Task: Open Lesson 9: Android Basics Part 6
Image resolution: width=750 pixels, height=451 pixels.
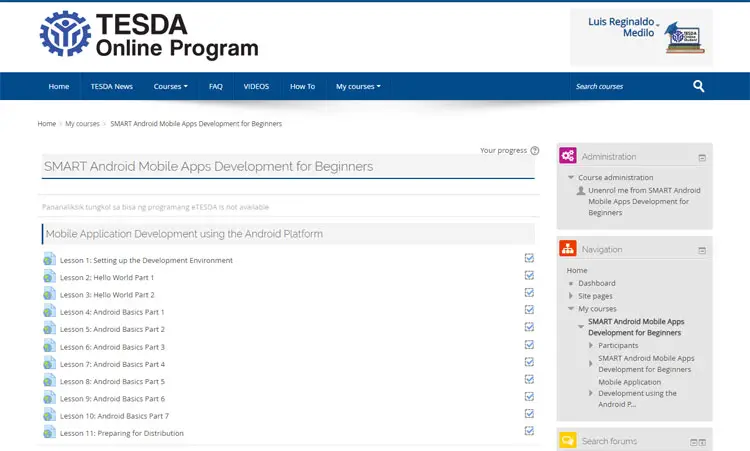Action: 112,399
